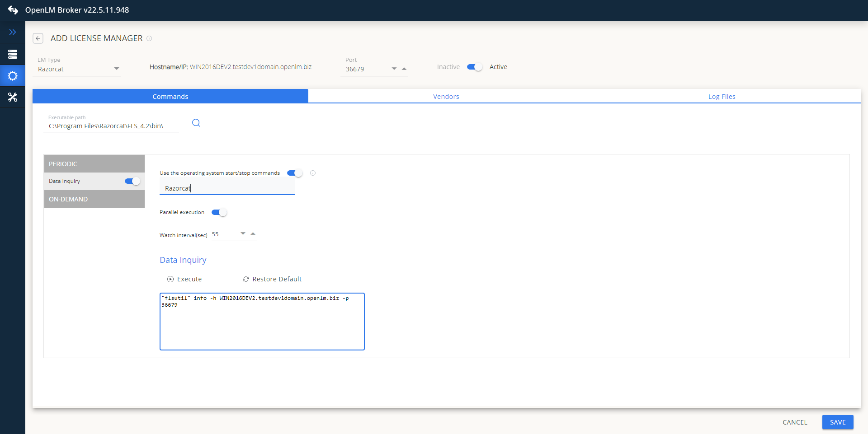Click help icon beside Add License Manager title

click(149, 38)
